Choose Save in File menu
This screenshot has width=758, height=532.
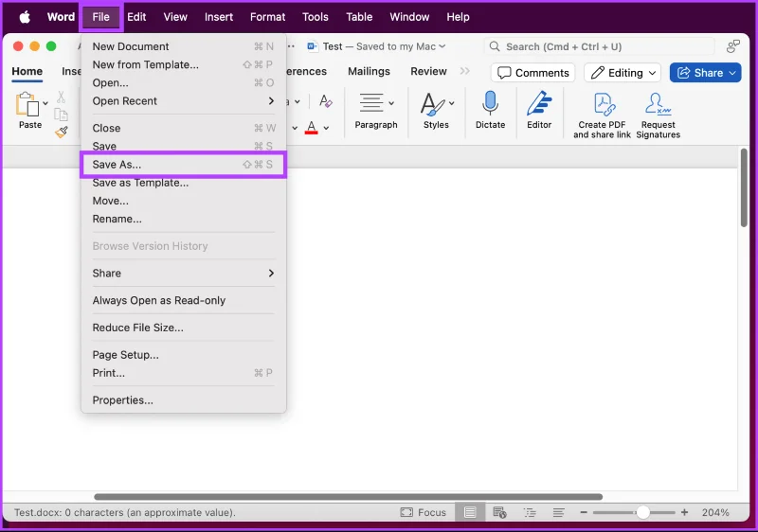coord(183,146)
